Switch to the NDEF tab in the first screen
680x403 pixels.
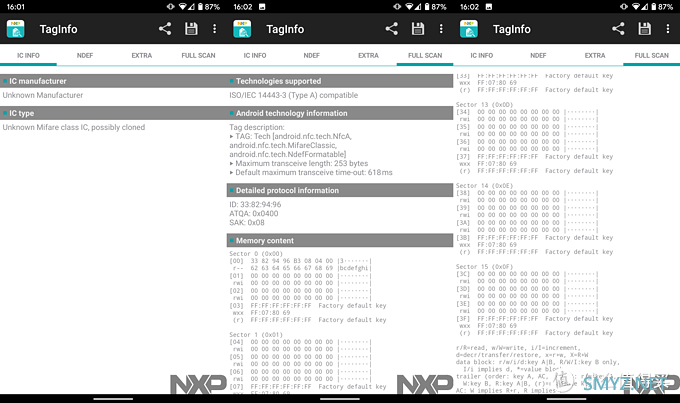pos(85,56)
